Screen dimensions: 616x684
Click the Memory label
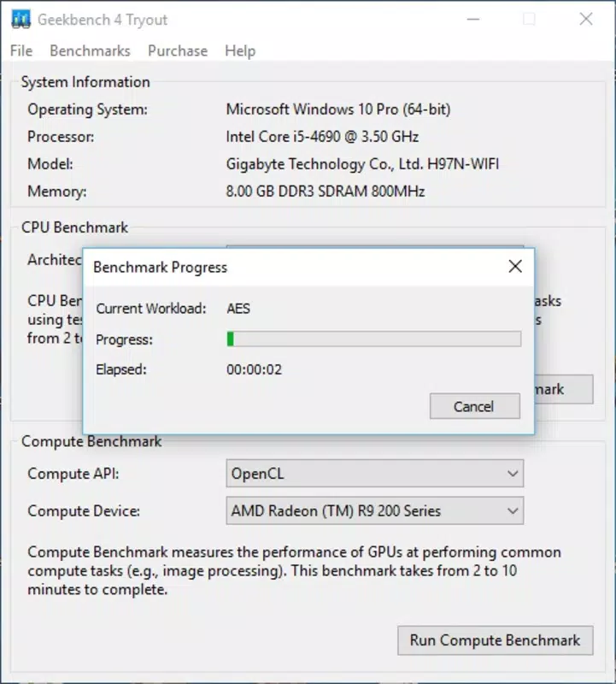pos(56,192)
